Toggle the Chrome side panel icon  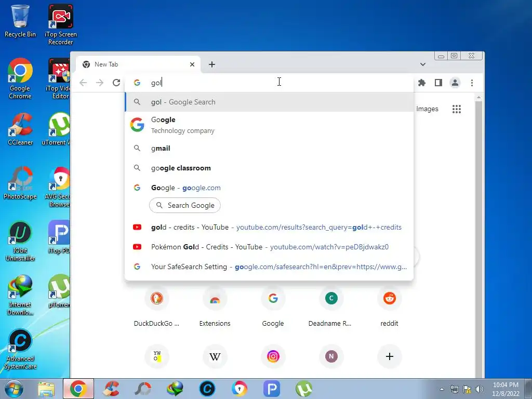tap(438, 83)
